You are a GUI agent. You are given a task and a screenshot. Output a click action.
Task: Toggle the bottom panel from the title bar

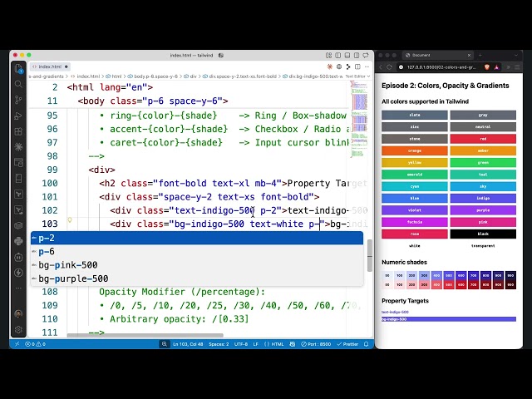[x=347, y=56]
